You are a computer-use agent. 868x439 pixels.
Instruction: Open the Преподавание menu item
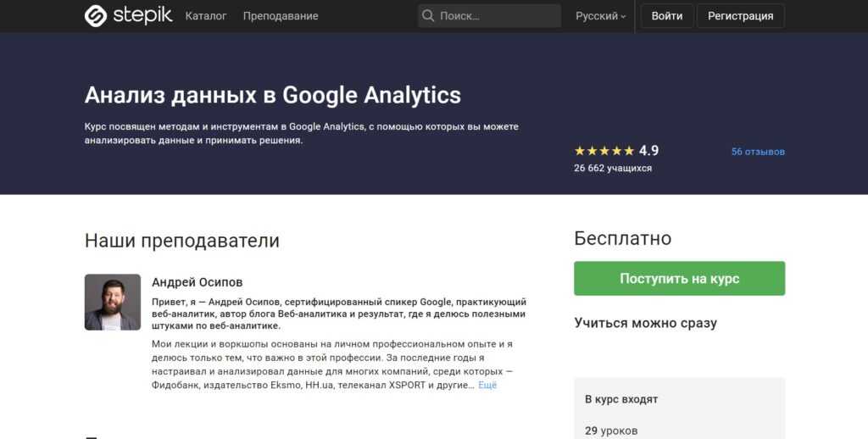coord(281,16)
